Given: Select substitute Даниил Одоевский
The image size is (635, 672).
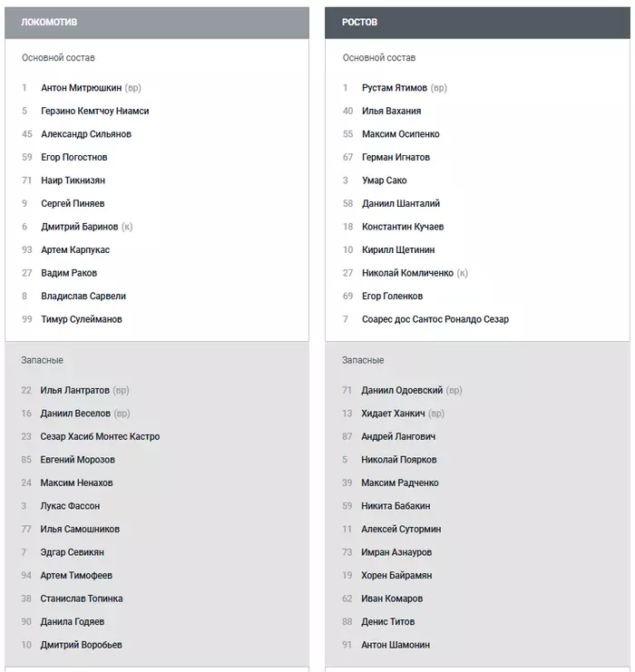Looking at the screenshot, I should coord(402,390).
